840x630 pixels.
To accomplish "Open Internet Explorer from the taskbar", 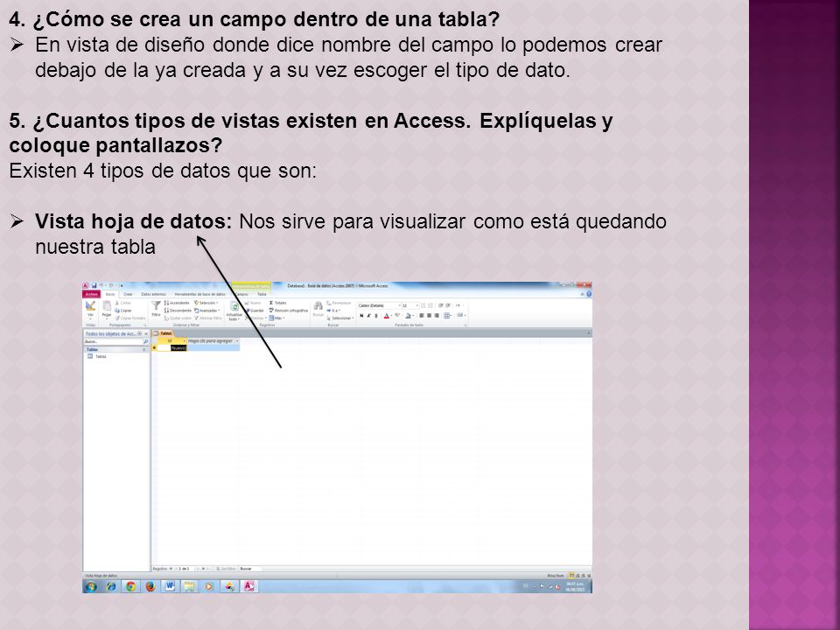I will [111, 586].
